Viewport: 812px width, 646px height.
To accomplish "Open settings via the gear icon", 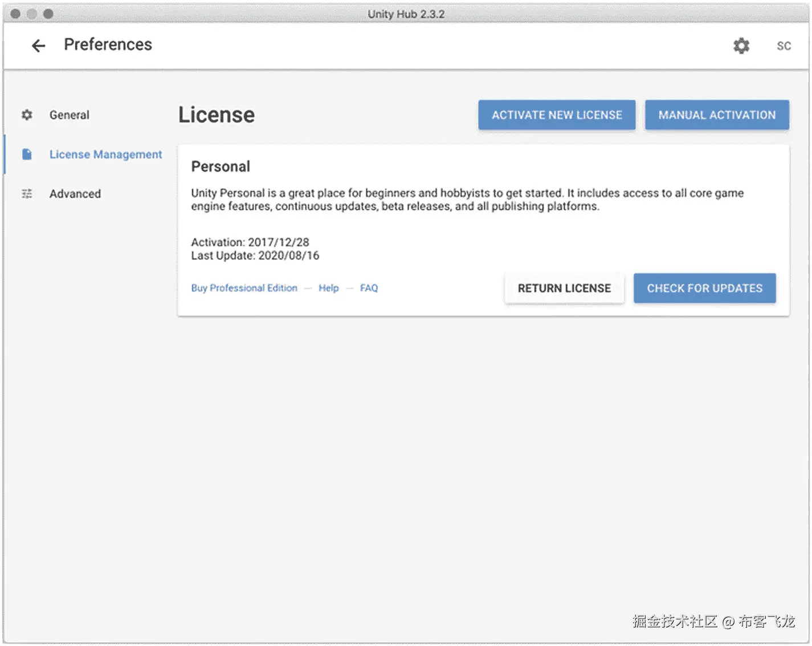I will click(741, 46).
